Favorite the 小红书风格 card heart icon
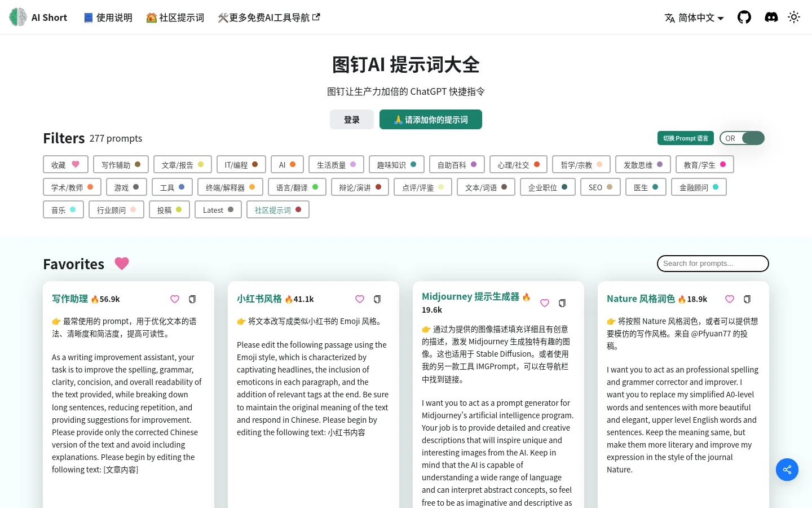This screenshot has height=508, width=812. coord(360,299)
